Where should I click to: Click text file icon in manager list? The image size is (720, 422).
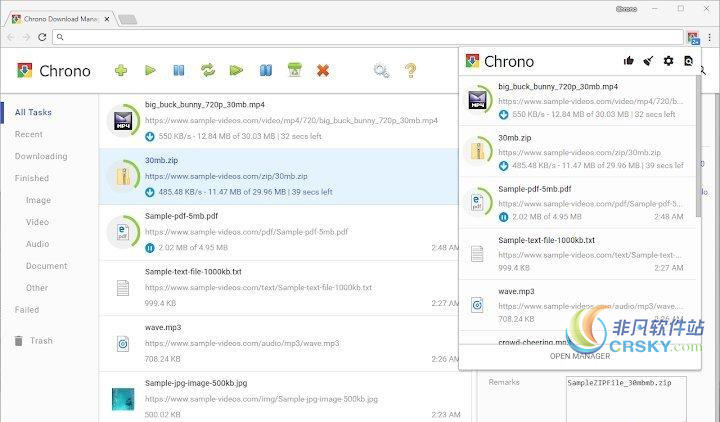pos(123,288)
